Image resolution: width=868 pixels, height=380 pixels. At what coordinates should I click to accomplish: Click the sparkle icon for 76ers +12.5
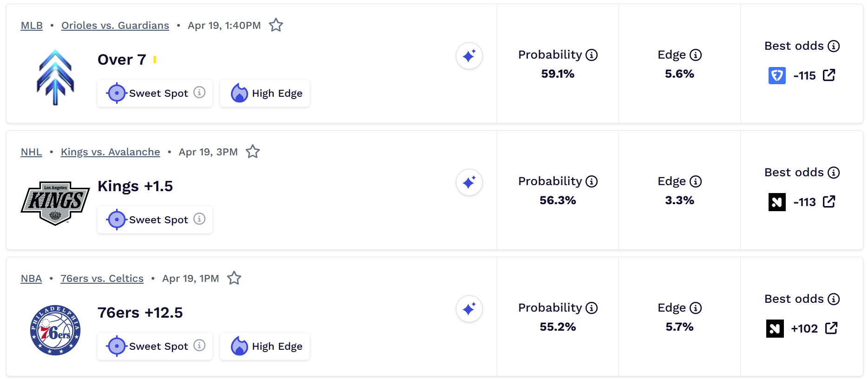469,309
